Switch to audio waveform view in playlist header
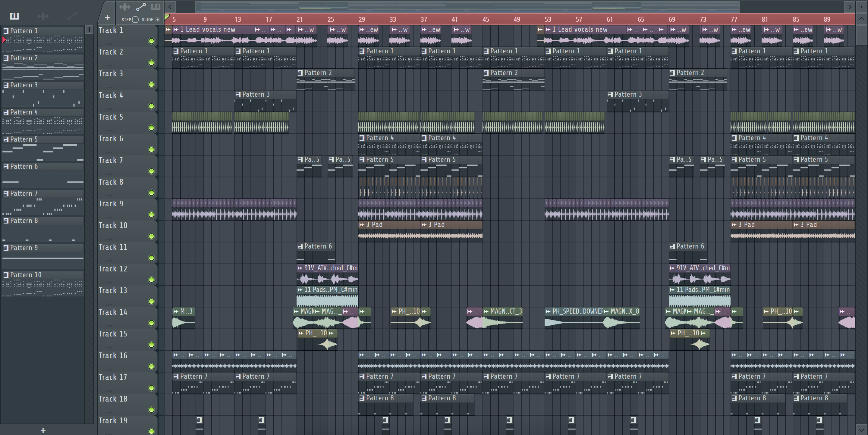The height and width of the screenshot is (435, 868). tap(124, 7)
